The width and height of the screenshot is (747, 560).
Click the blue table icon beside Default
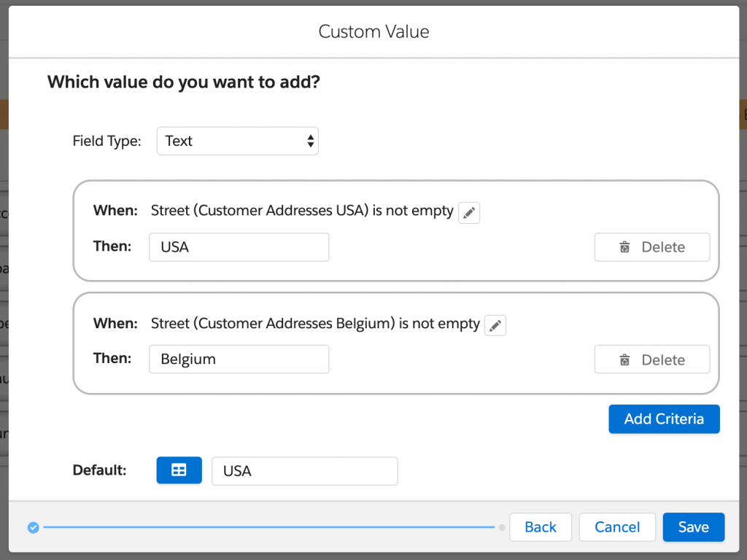pos(179,470)
